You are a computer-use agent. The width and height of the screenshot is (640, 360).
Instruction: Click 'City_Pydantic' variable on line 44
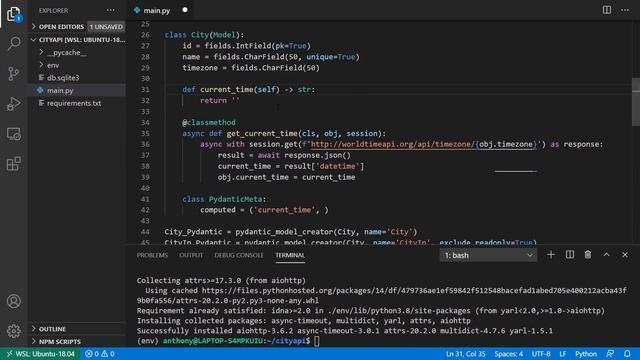coord(193,232)
